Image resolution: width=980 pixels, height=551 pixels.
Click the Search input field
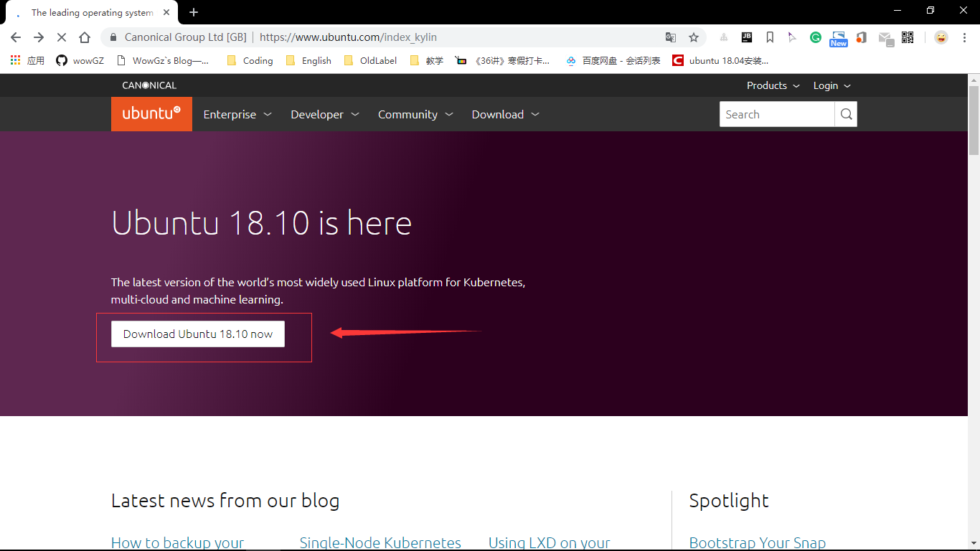(x=777, y=114)
